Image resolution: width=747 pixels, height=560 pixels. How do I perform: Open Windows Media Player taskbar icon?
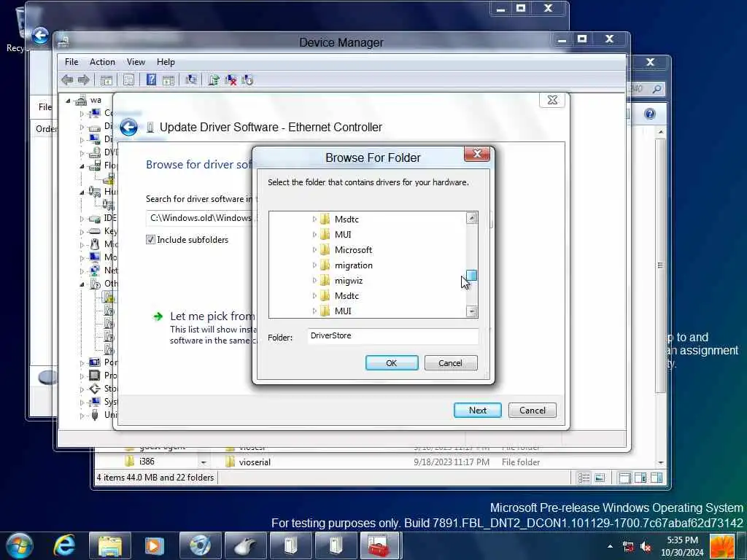point(155,545)
